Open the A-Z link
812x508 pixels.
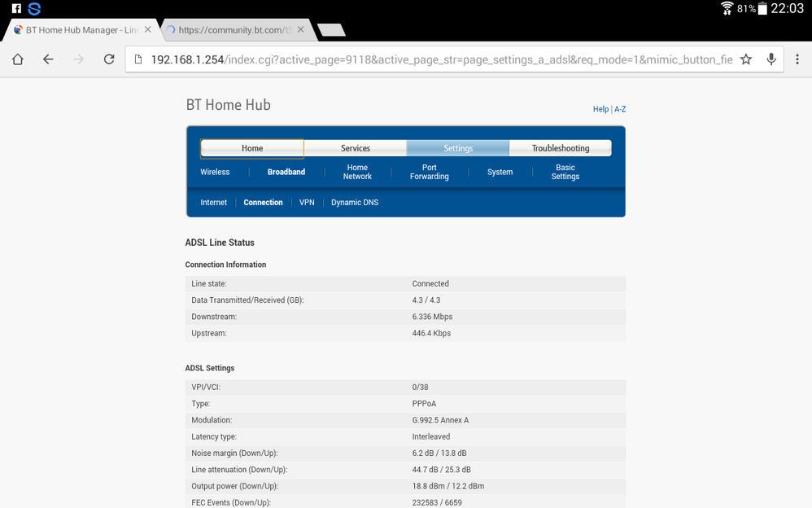tap(620, 109)
